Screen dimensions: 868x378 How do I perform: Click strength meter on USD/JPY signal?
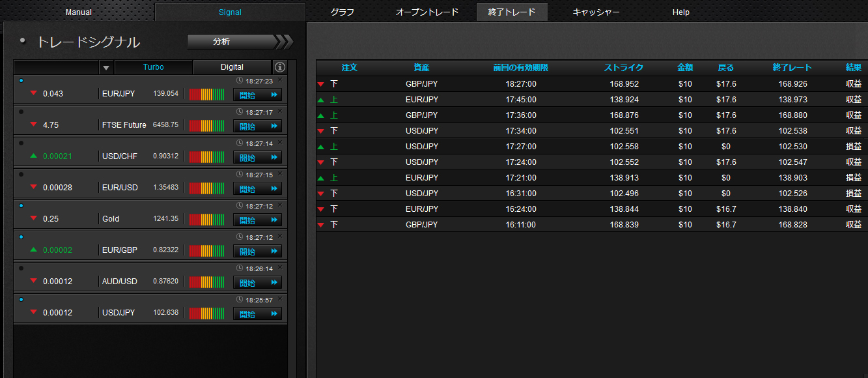206,313
